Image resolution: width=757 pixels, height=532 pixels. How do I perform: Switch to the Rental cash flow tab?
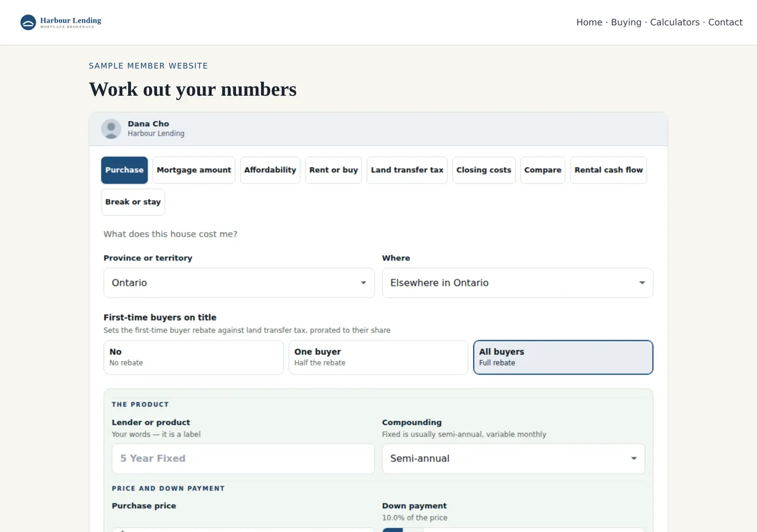click(608, 170)
